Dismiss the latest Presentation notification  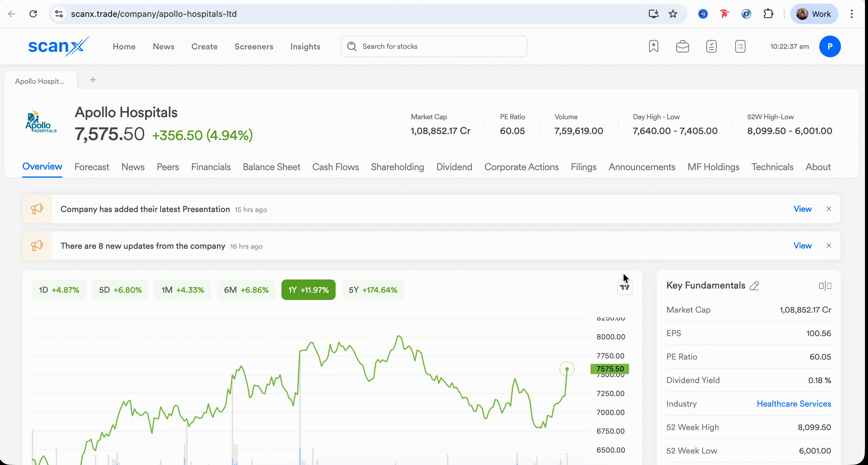(829, 209)
